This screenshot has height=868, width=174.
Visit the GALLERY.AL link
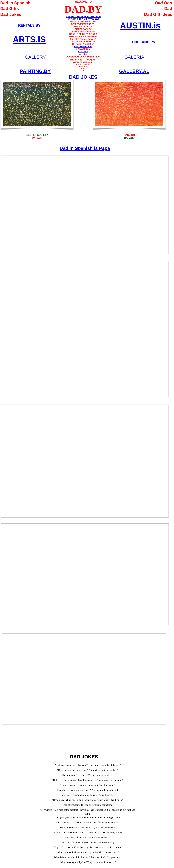pyautogui.click(x=134, y=71)
